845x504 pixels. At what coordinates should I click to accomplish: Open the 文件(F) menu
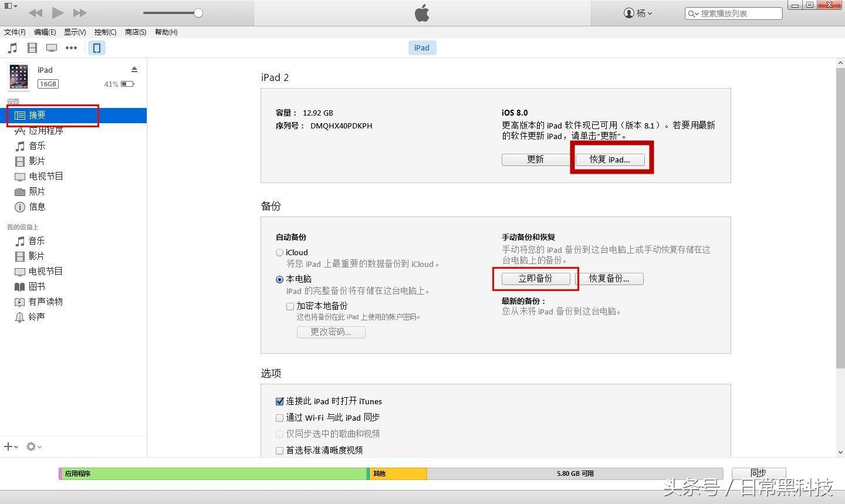point(15,32)
